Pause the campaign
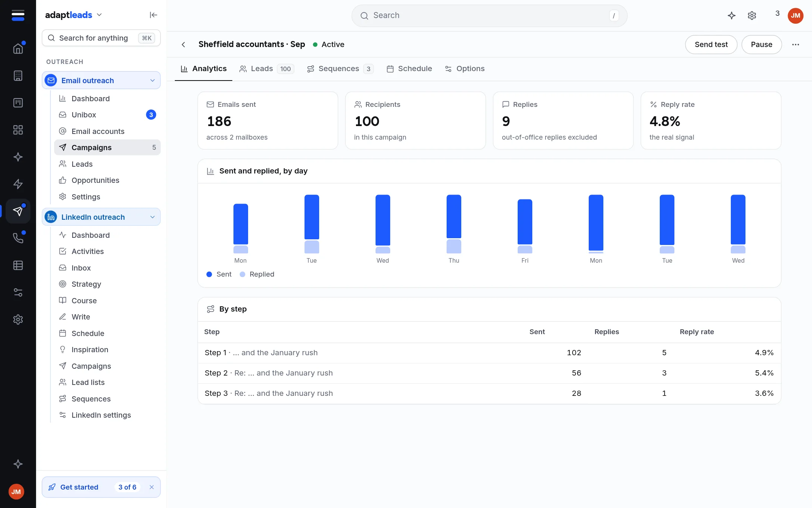This screenshot has width=812, height=508. pyautogui.click(x=761, y=44)
